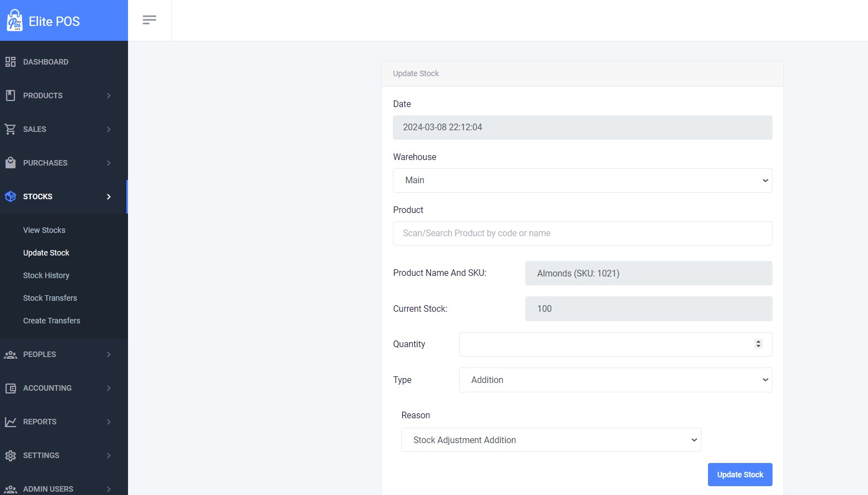The width and height of the screenshot is (868, 495).
Task: Expand the Settings menu chevron
Action: point(109,455)
